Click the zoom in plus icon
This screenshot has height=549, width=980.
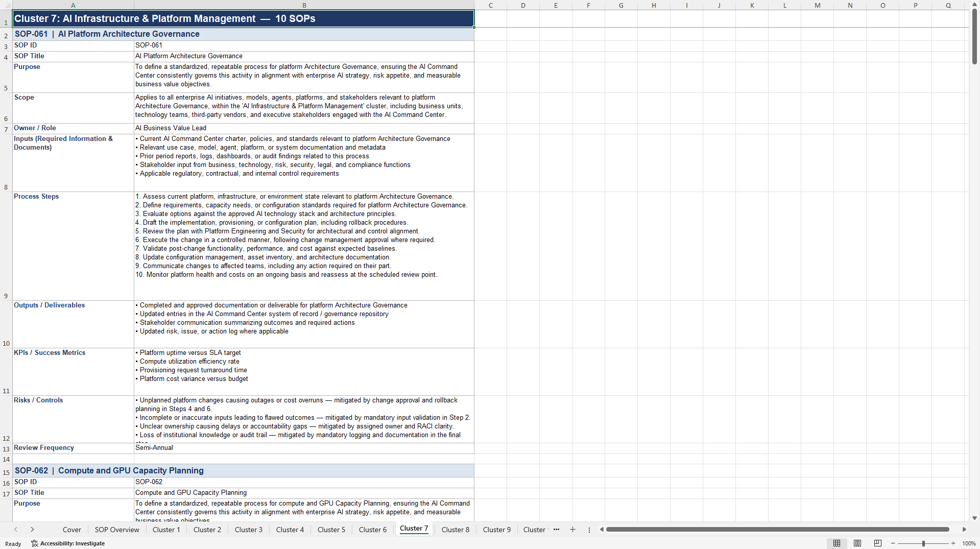coord(953,543)
